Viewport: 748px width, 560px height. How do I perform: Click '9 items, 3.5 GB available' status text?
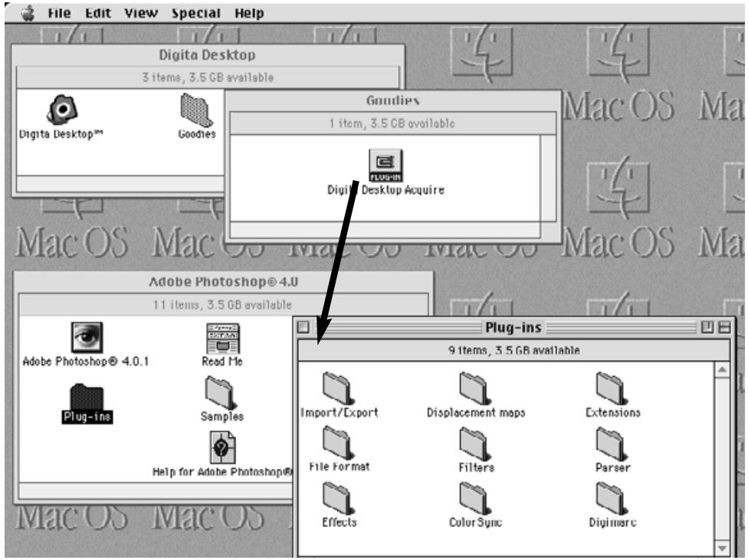513,351
